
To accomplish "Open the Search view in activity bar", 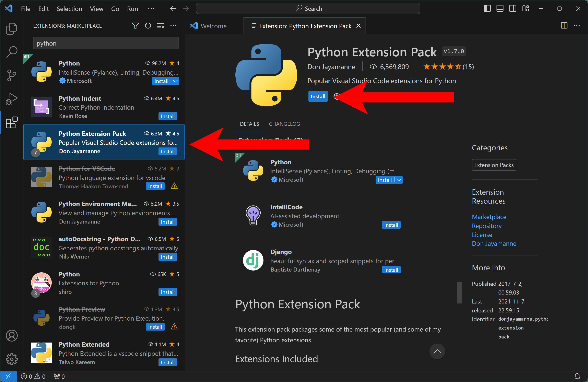I will point(11,52).
